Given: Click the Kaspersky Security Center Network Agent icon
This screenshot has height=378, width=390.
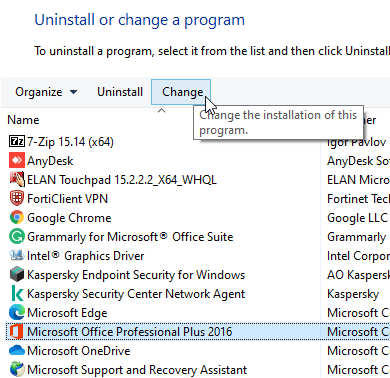Looking at the screenshot, I should [17, 294].
